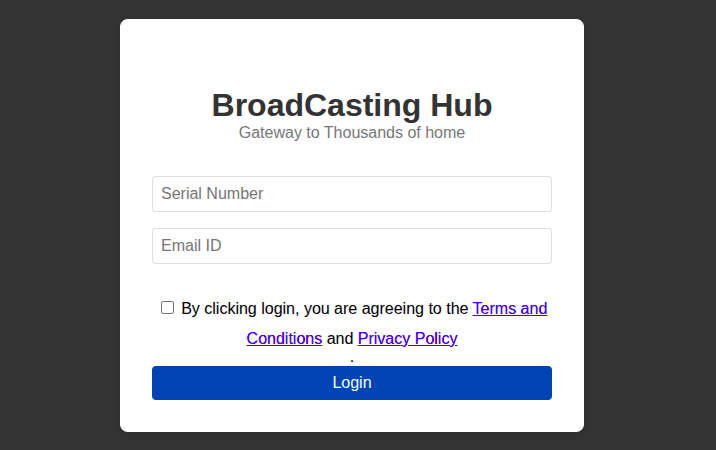Tick the terms agreement checkbox
Screen dimensions: 716x450
(168, 308)
